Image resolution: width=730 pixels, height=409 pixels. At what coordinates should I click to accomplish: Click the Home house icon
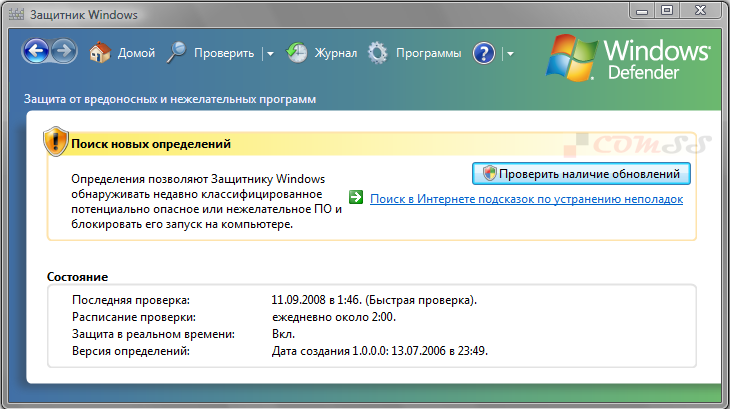click(100, 53)
